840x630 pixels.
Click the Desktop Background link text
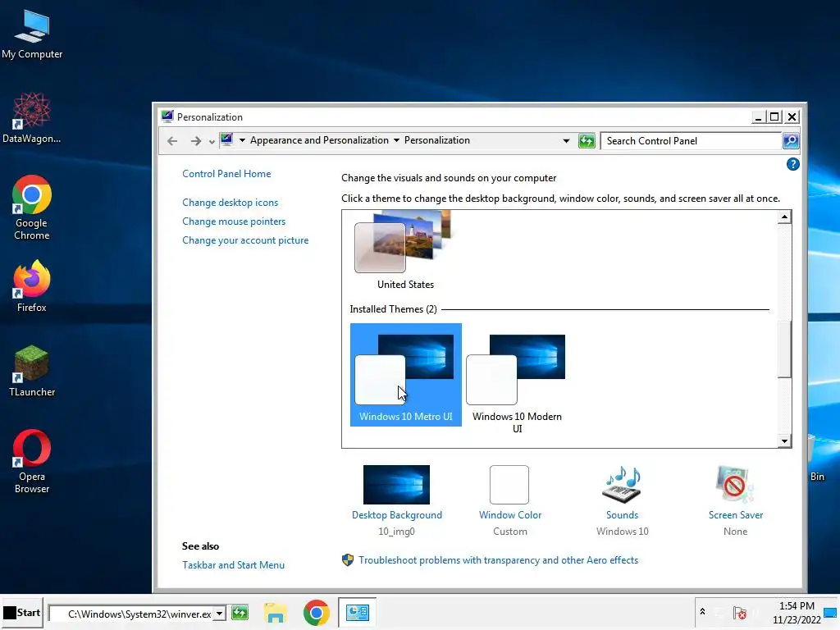pyautogui.click(x=397, y=515)
